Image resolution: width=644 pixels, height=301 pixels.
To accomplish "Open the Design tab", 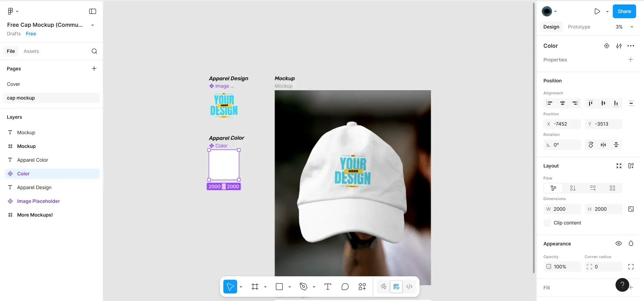I will coord(551,27).
